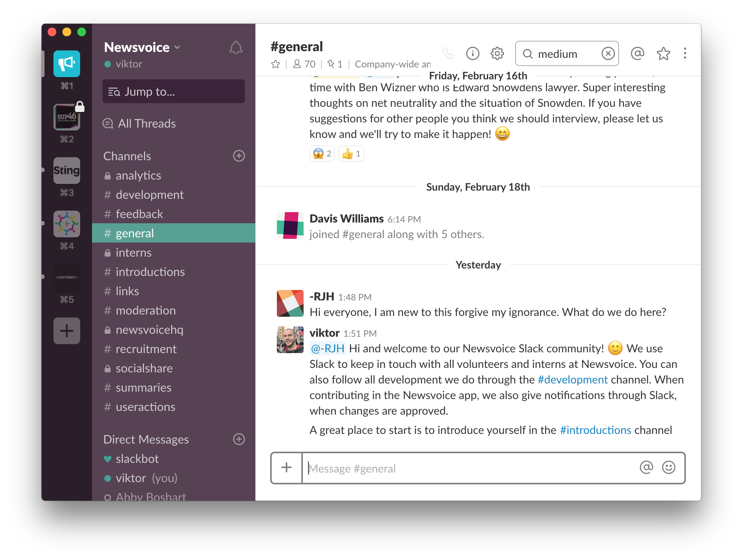Screen dimensions: 743x560
Task: Start a new direct message with plus icon
Action: point(239,439)
